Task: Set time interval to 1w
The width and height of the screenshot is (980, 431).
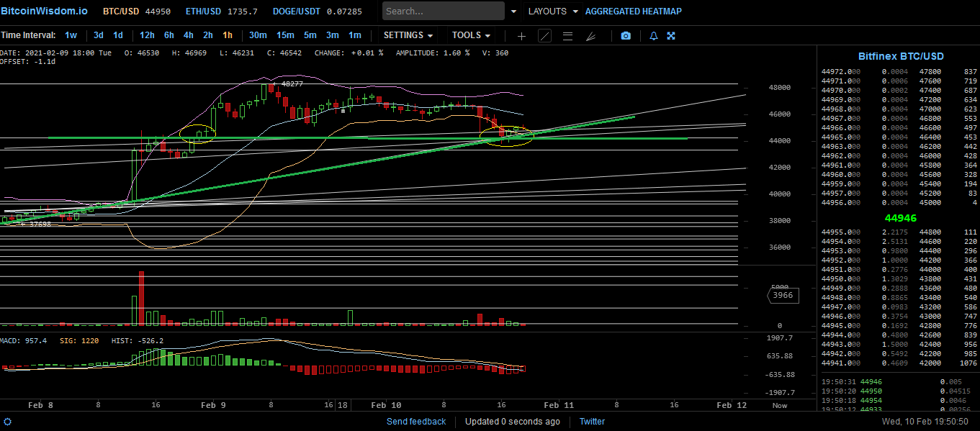Action: click(x=71, y=35)
